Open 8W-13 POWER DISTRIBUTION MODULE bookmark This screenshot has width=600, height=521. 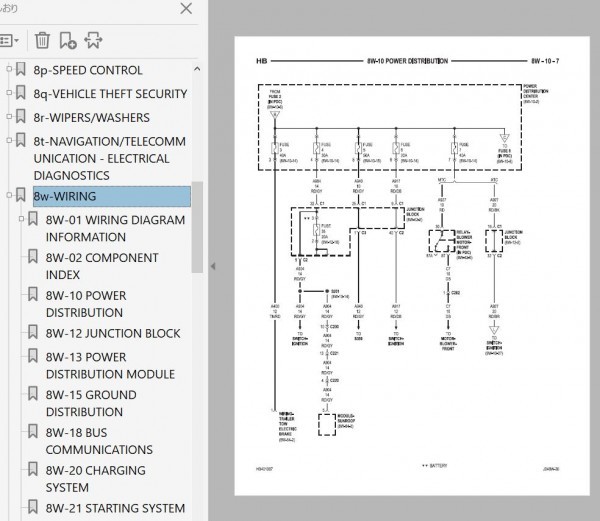click(110, 365)
